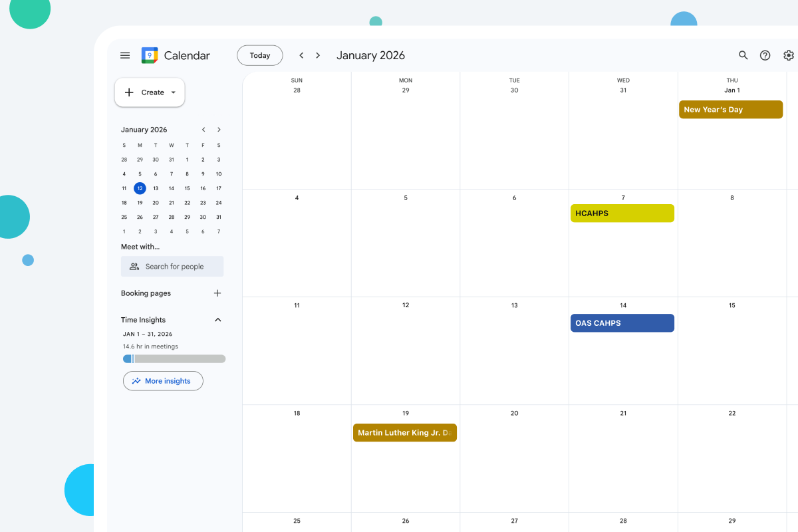Open More insights

163,381
